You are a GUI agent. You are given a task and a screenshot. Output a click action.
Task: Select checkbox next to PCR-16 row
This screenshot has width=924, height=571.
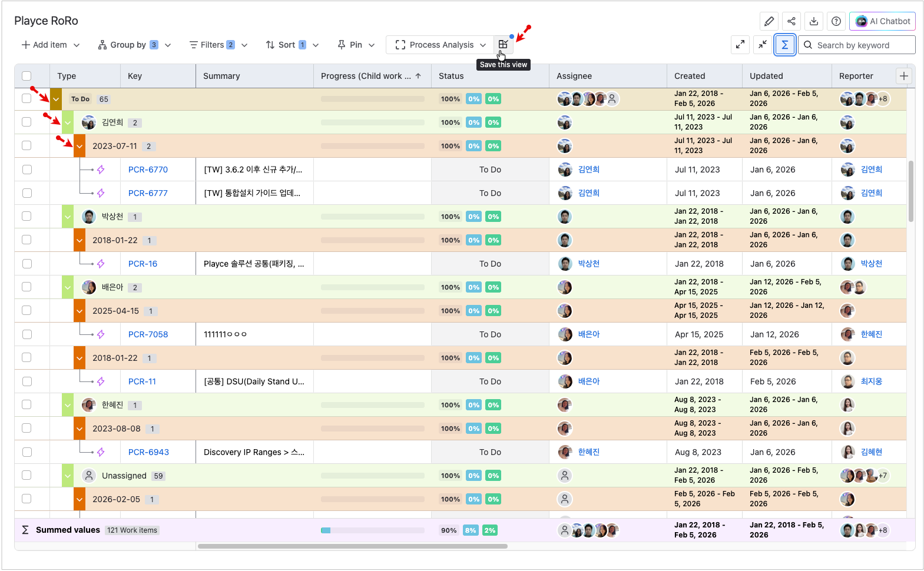pyautogui.click(x=27, y=264)
